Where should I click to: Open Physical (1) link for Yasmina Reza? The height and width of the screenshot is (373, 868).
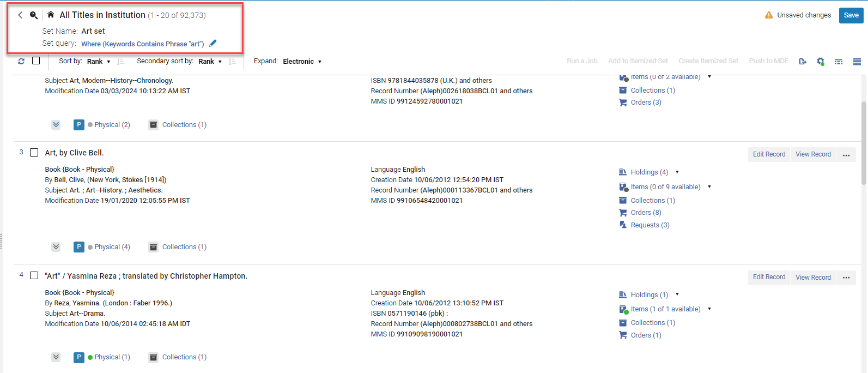[x=112, y=357]
